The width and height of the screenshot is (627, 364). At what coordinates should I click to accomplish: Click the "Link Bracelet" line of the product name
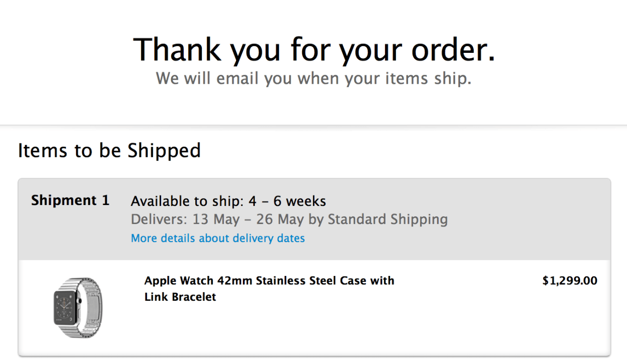[x=180, y=297]
